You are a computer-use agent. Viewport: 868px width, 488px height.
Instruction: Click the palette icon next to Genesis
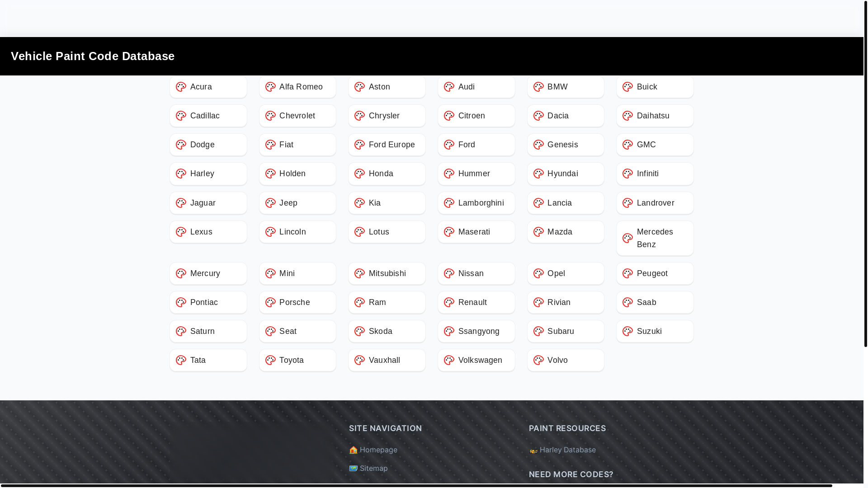pos(538,145)
